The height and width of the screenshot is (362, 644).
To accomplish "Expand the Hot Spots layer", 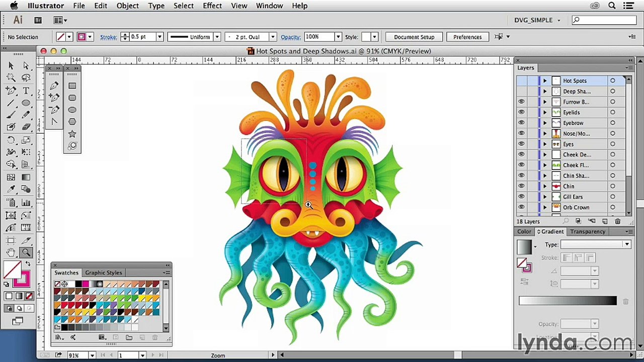I will point(544,81).
